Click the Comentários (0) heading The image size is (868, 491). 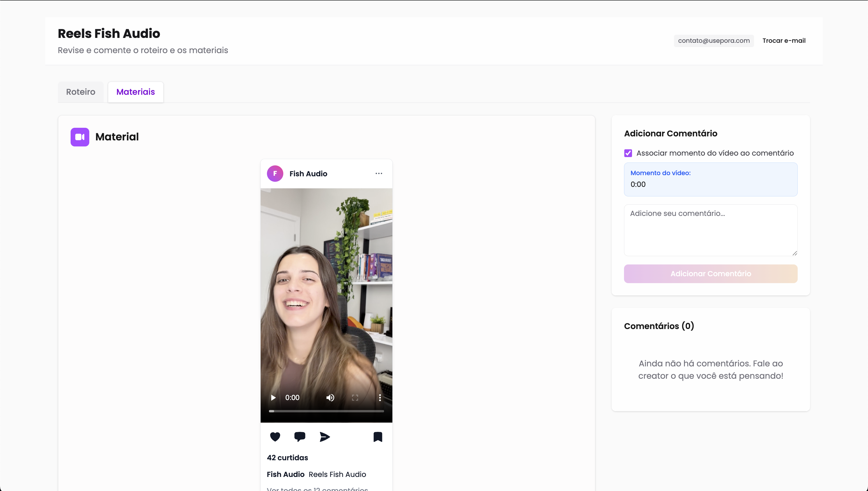(659, 326)
